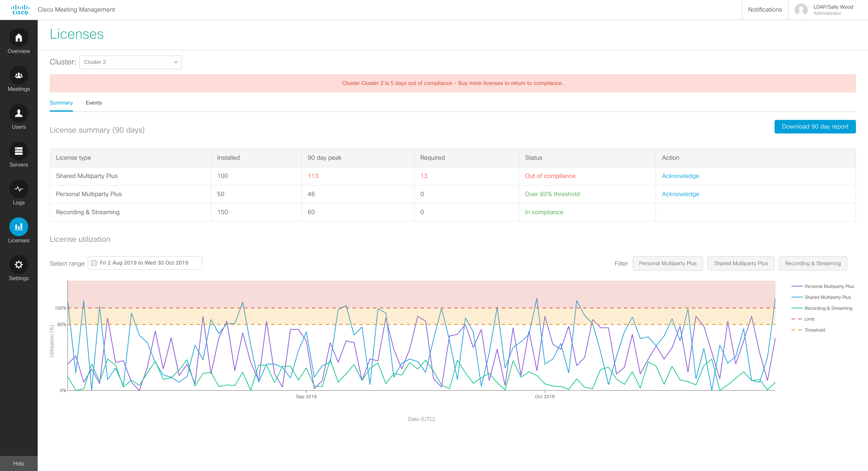Open the date range selector
Viewport: 868px width, 471px height.
[x=145, y=263]
